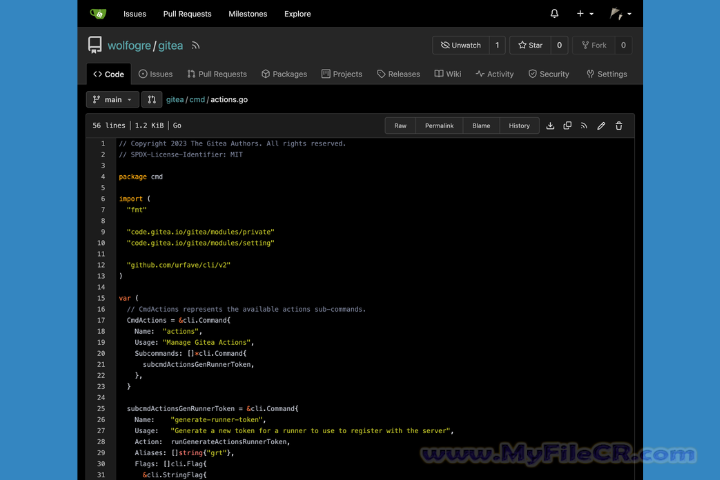Copy file content to clipboard
Viewport: 720px width, 480px height.
tap(567, 126)
